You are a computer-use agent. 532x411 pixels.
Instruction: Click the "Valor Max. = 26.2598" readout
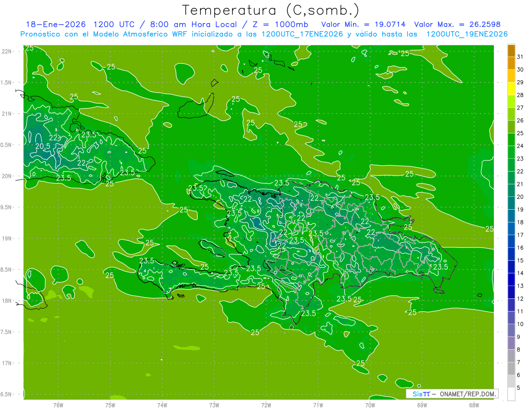point(457,24)
